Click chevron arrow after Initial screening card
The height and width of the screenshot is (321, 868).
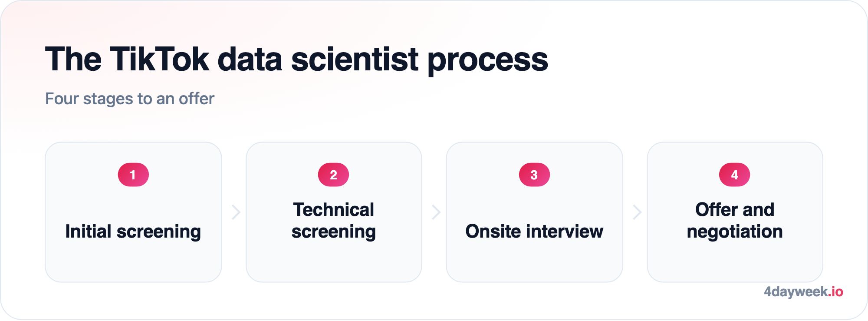pyautogui.click(x=236, y=212)
